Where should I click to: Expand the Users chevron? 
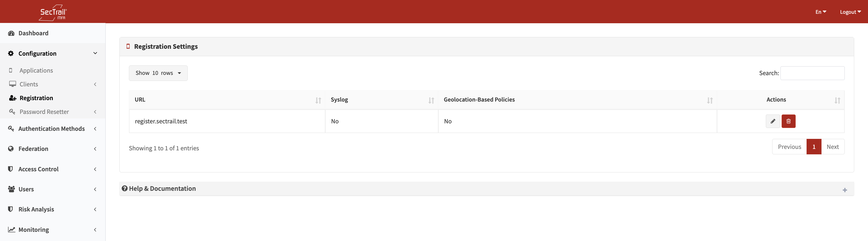point(95,189)
